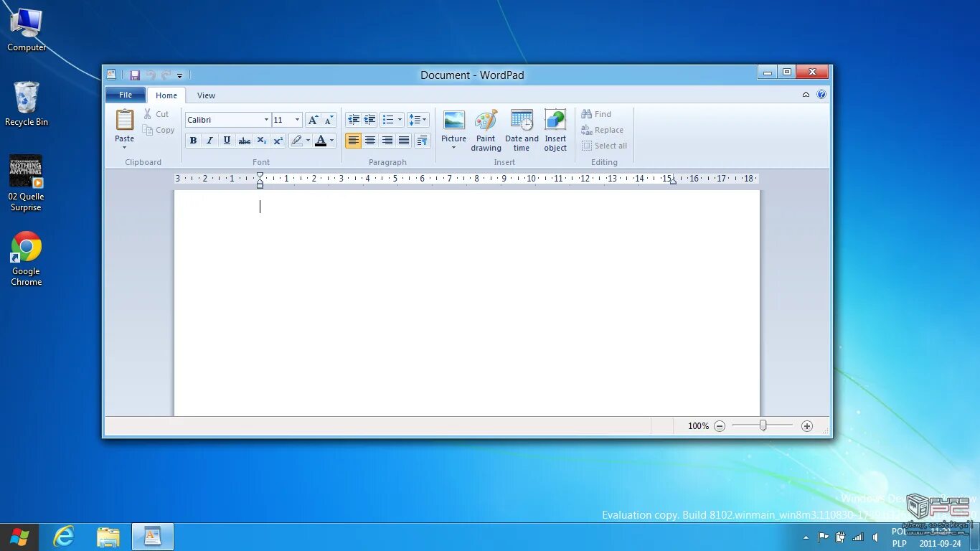Open the font size 11 dropdown
Screen dimensions: 980x551
(x=298, y=120)
